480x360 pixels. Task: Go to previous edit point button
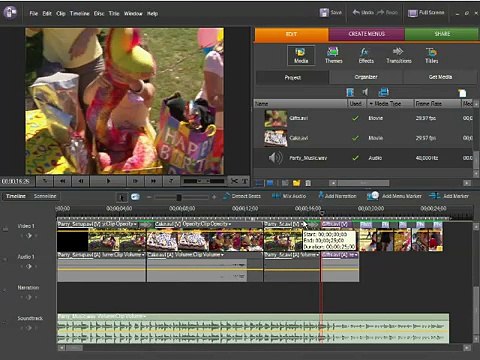pos(44,181)
